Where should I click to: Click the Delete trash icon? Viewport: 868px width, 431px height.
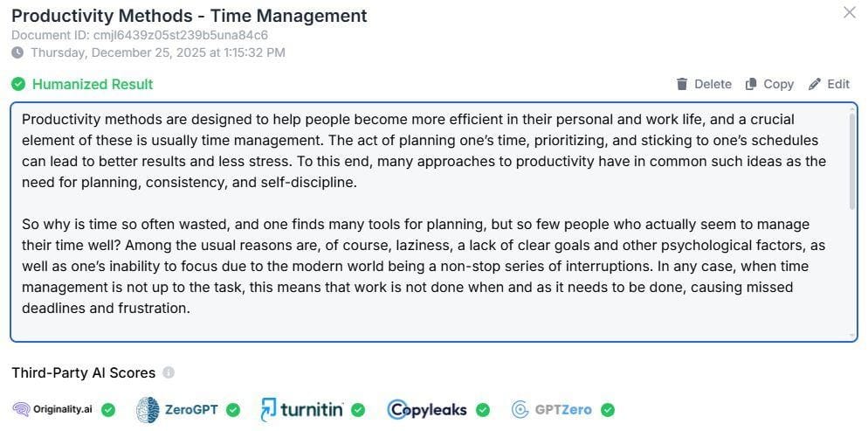[x=682, y=84]
